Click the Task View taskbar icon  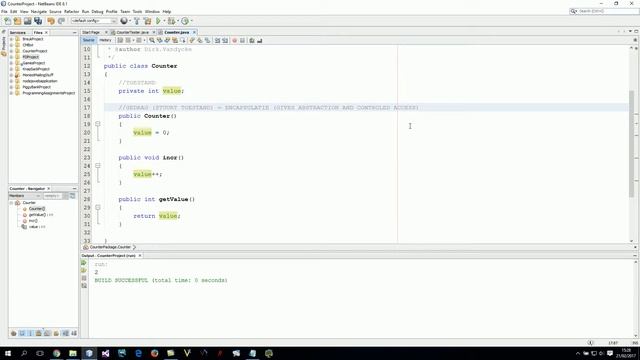point(40,353)
